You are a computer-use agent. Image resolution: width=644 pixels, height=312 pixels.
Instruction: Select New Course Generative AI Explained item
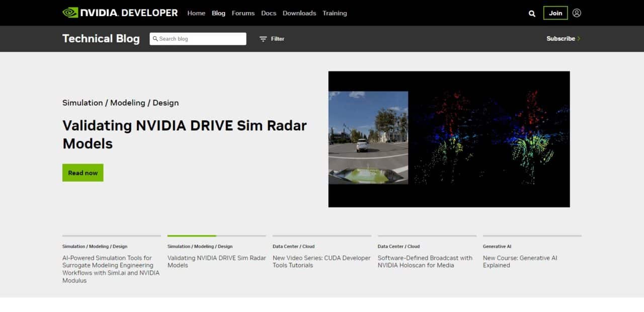pos(520,262)
